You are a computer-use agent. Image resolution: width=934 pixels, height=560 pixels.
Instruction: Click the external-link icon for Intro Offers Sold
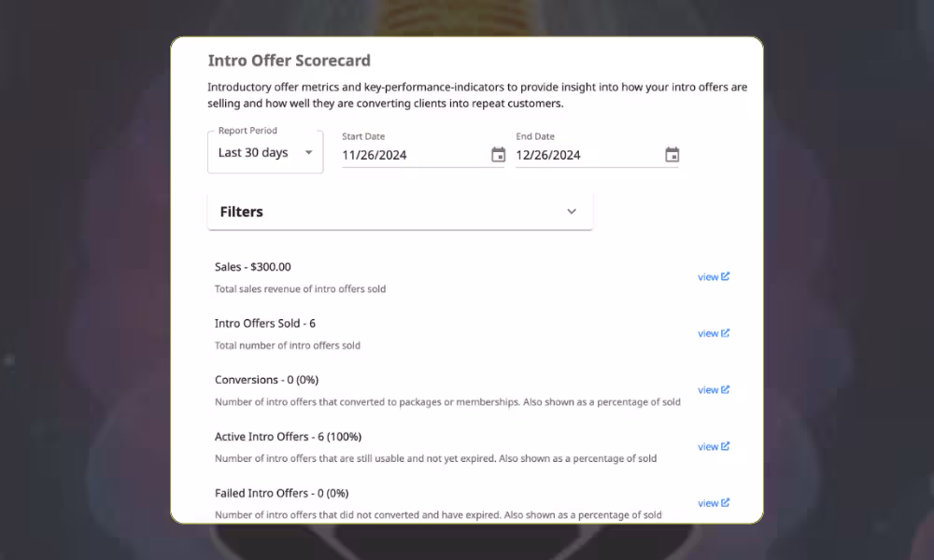point(726,333)
